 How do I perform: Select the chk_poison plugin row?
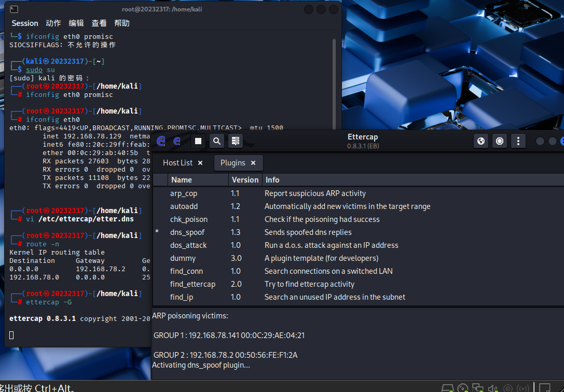click(x=358, y=219)
